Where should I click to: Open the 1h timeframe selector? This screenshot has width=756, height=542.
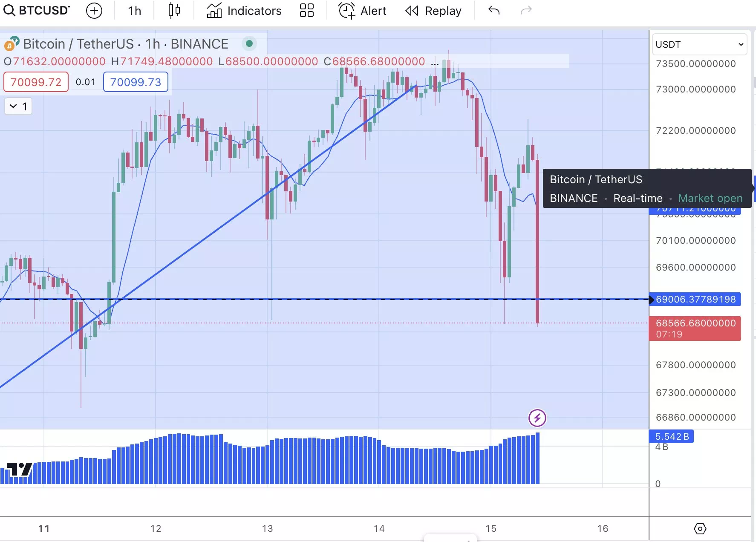135,11
